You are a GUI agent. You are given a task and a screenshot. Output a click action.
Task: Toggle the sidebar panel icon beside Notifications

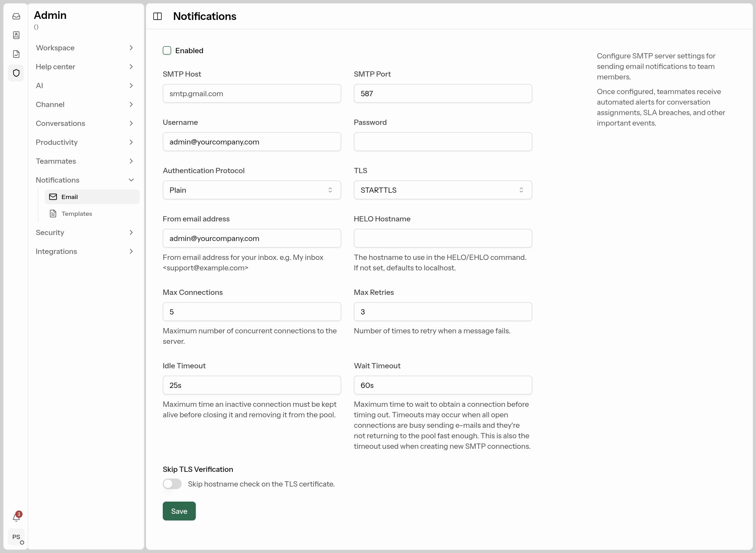coord(157,16)
